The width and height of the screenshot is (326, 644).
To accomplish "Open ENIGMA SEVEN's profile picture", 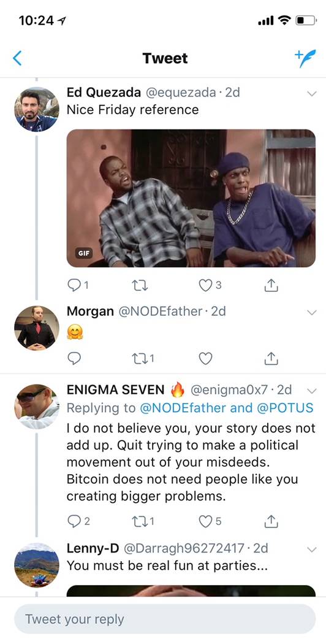I will click(37, 407).
